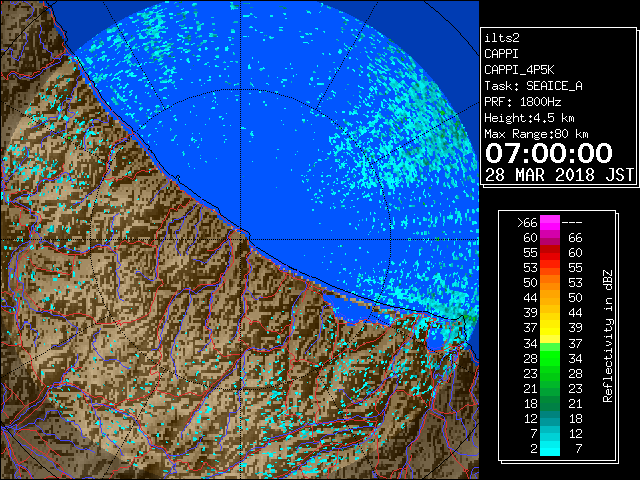Click the '28 MAR 2018 JST' date

(x=559, y=175)
